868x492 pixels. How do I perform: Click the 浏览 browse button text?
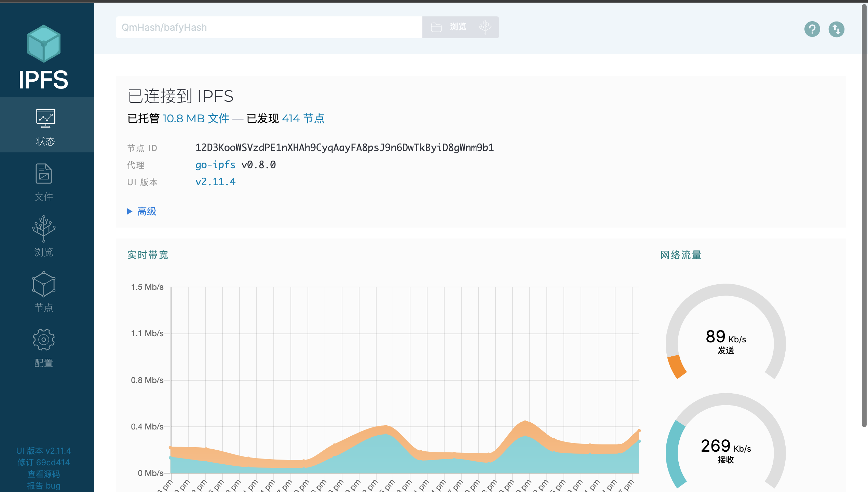click(458, 27)
